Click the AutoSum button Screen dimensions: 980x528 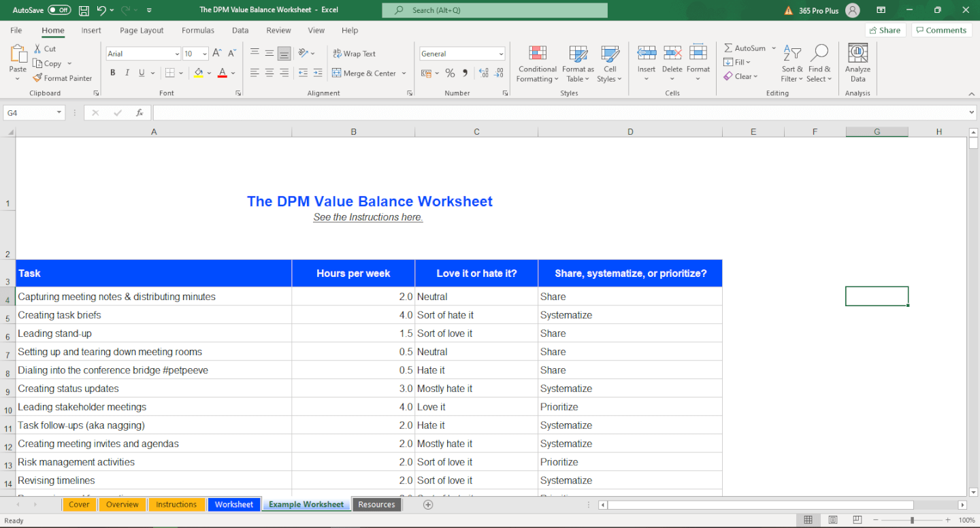(745, 48)
